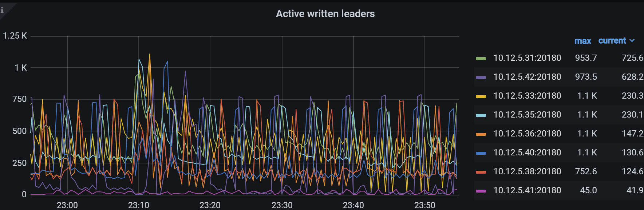Select the current value 147.2
644x210 pixels.
(632, 134)
